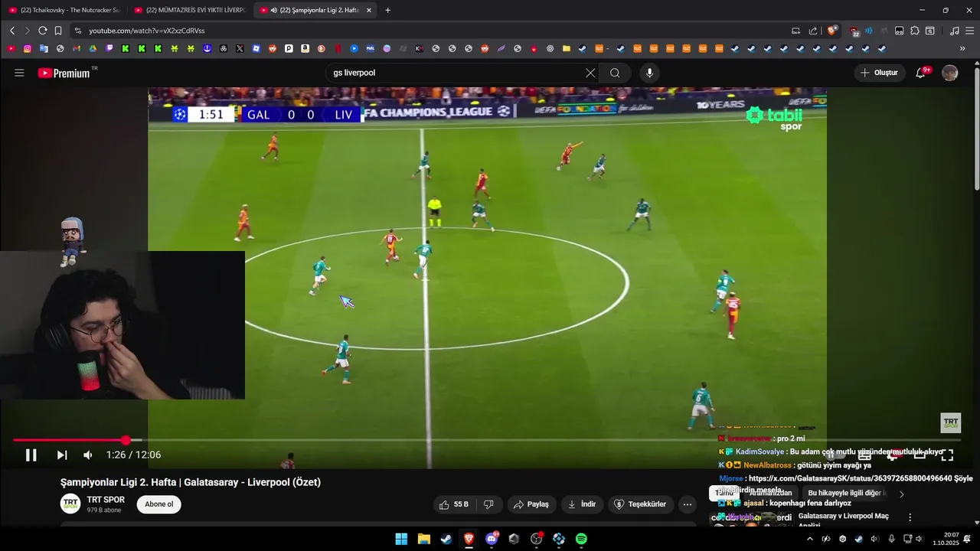
Task: Clear the search text with the X icon
Action: click(x=590, y=73)
